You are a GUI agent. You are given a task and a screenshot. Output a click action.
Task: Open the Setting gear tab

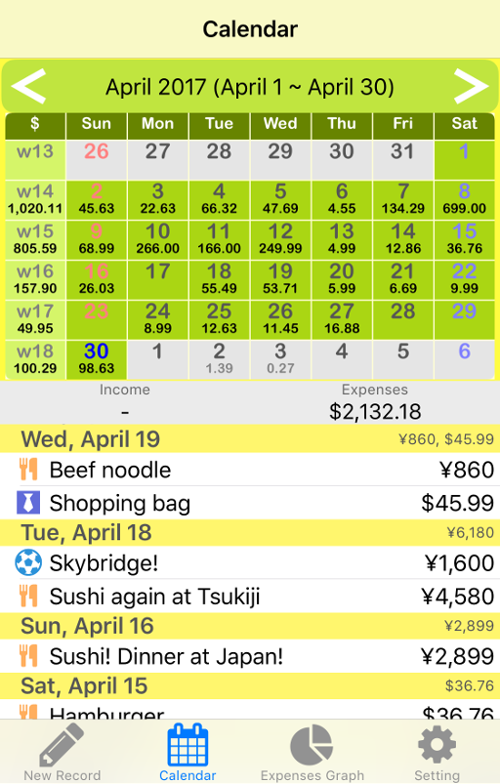(x=437, y=752)
